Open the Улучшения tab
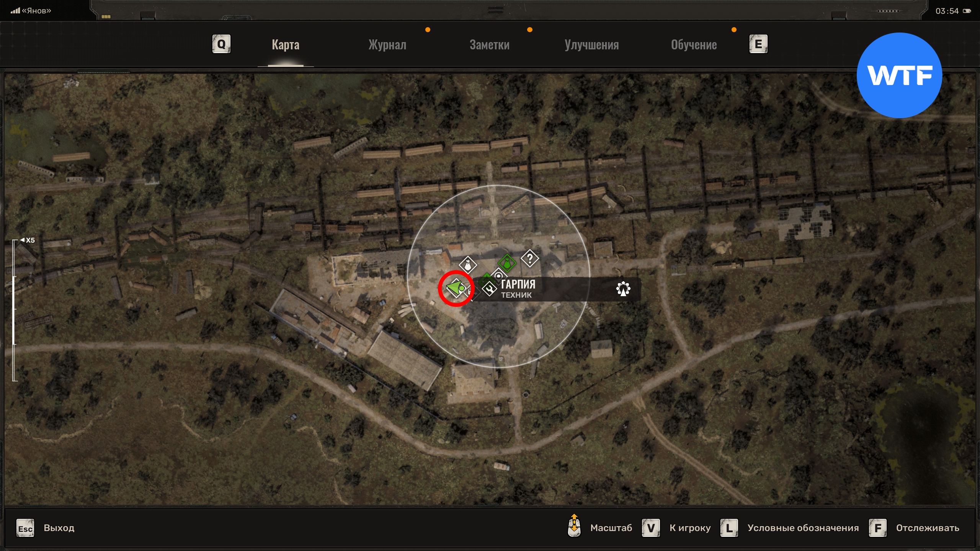The height and width of the screenshot is (551, 980). [591, 45]
